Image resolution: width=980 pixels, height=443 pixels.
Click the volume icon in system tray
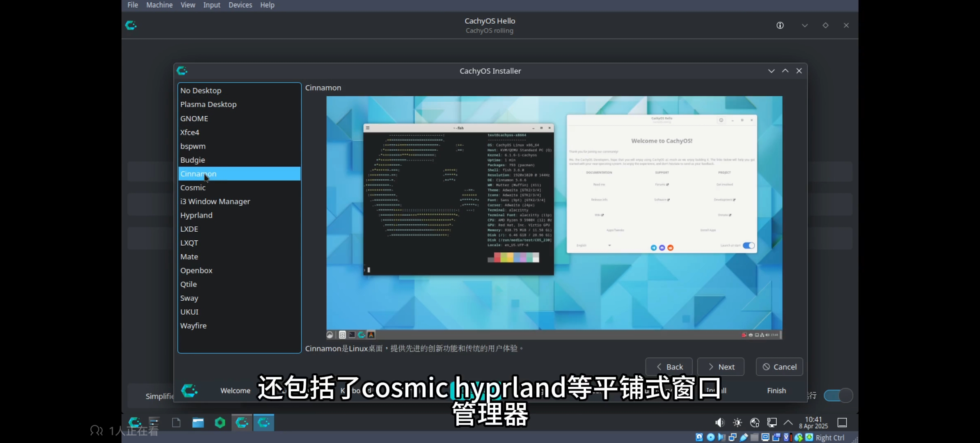(720, 422)
